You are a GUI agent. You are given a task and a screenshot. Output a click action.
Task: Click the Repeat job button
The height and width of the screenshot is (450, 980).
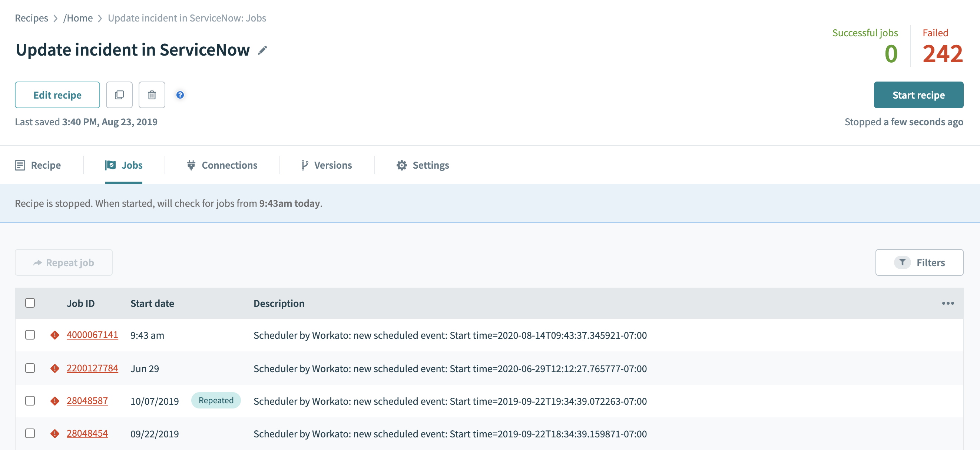(x=63, y=262)
